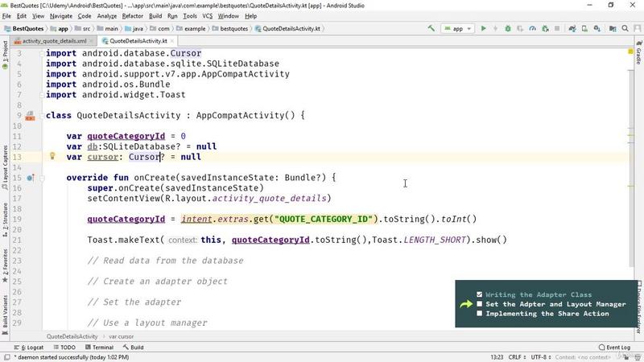This screenshot has height=362, width=644.
Task: Open the app run configuration dropdown
Action: [x=457, y=28]
